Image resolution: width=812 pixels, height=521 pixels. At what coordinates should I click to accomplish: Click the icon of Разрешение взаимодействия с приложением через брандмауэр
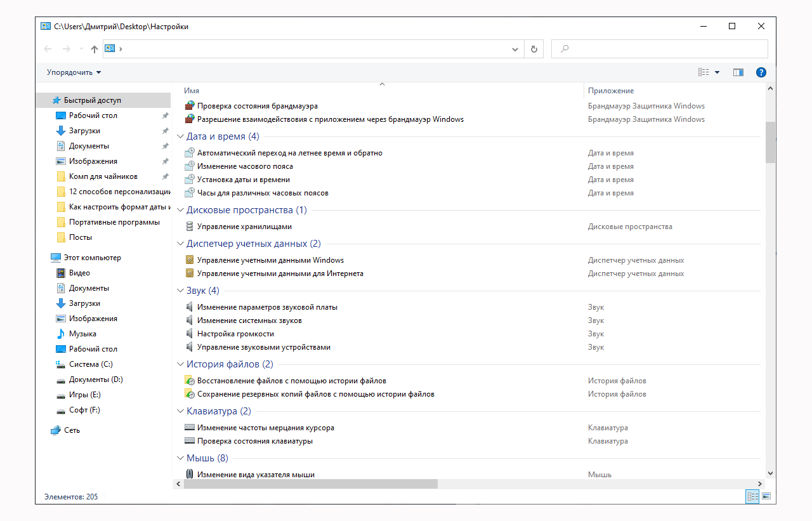point(189,119)
